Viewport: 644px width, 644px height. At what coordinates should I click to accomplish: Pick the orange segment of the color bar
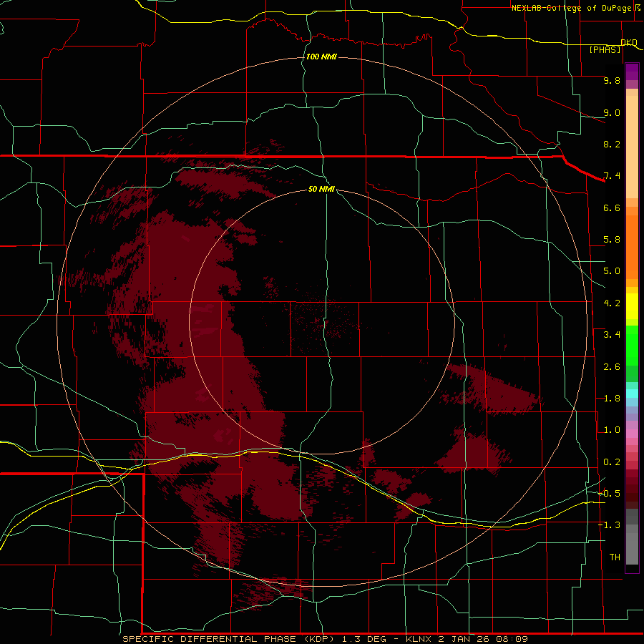pyautogui.click(x=632, y=248)
